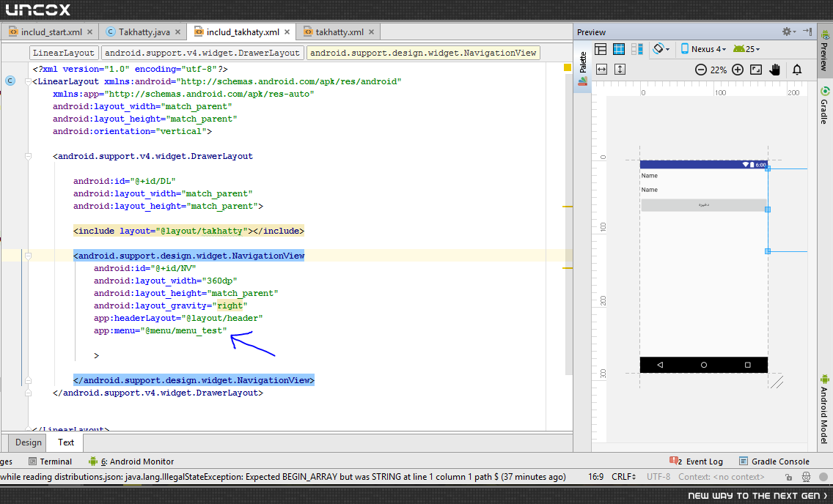This screenshot has height=504, width=833.
Task: Collapse the LinearLayout code fold marker
Action: 28,82
